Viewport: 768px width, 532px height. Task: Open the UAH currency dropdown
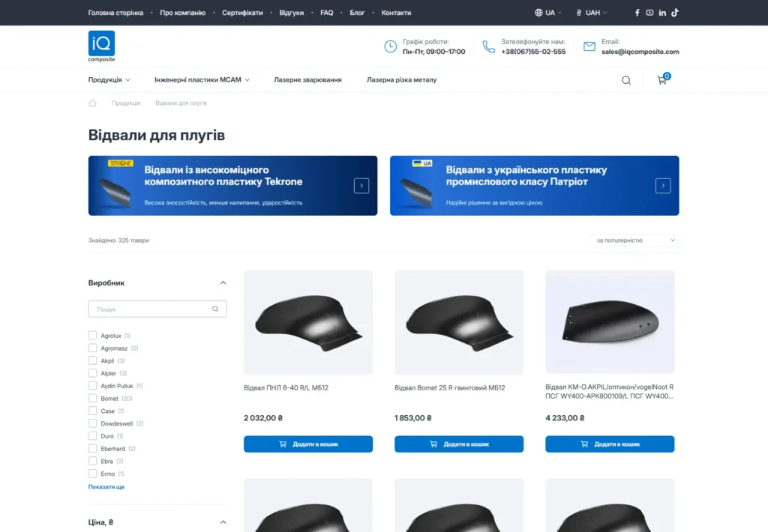click(x=592, y=13)
